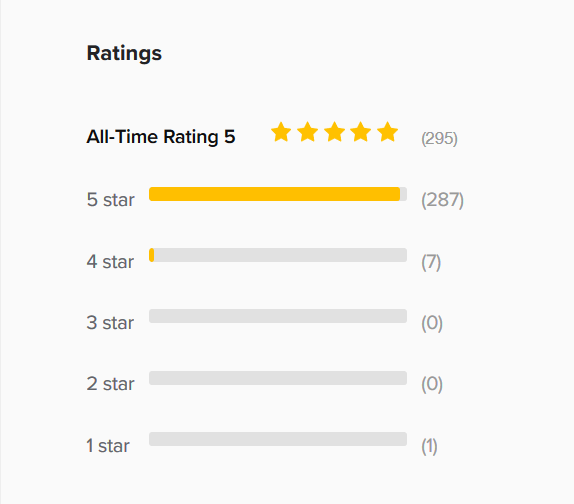
Task: Click the 3 star rating bar
Action: (x=278, y=316)
